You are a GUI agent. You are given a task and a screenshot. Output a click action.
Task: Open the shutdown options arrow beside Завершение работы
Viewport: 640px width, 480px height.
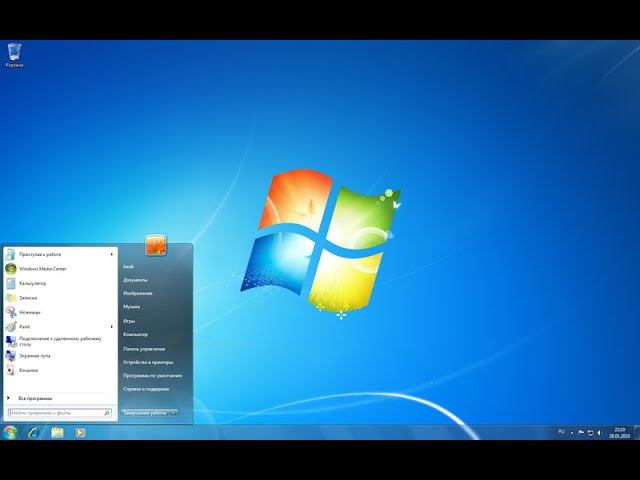click(x=173, y=413)
